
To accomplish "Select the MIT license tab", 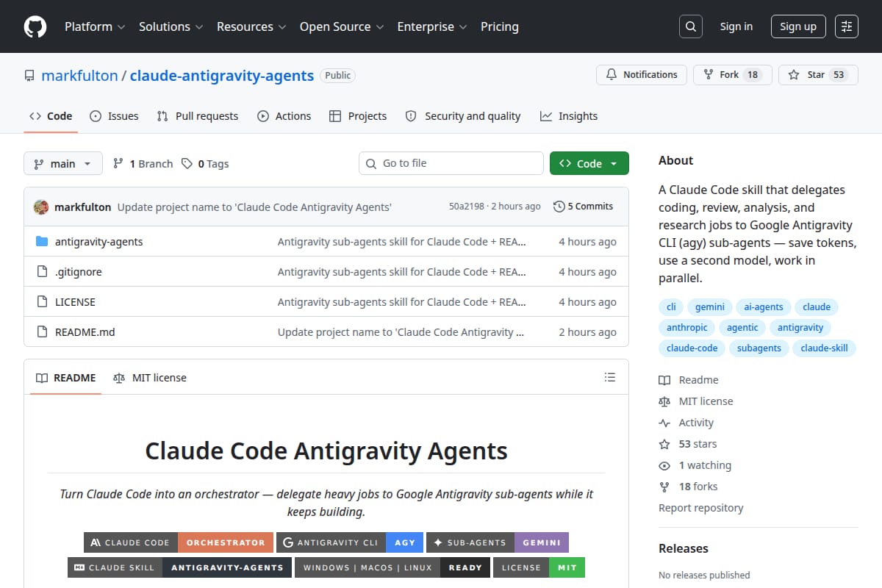I will tap(150, 378).
